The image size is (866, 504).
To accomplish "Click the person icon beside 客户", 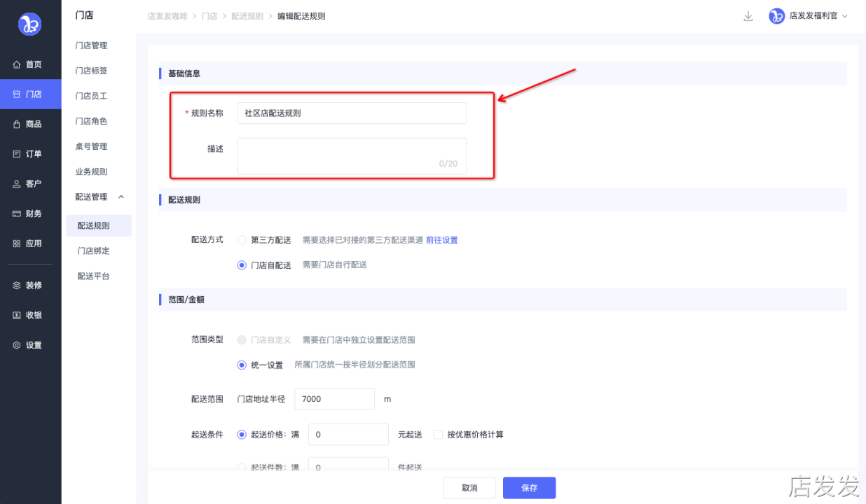I will [x=17, y=184].
